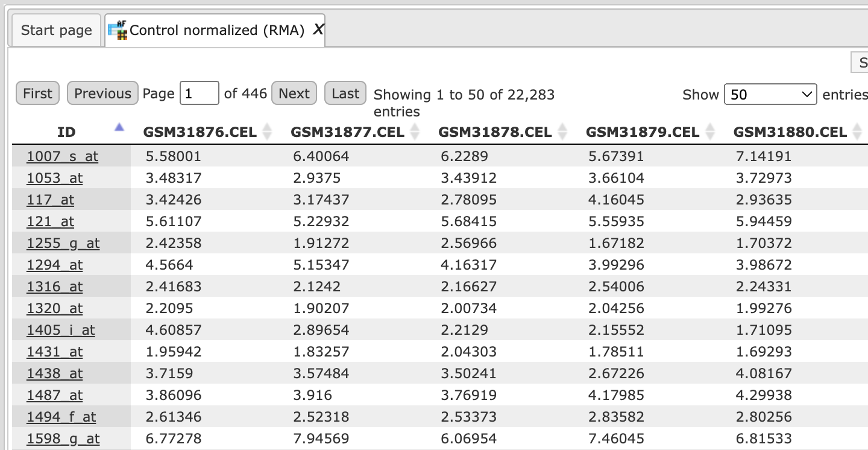The width and height of the screenshot is (868, 450).
Task: Open the 1598_g_at probe link
Action: click(x=63, y=439)
